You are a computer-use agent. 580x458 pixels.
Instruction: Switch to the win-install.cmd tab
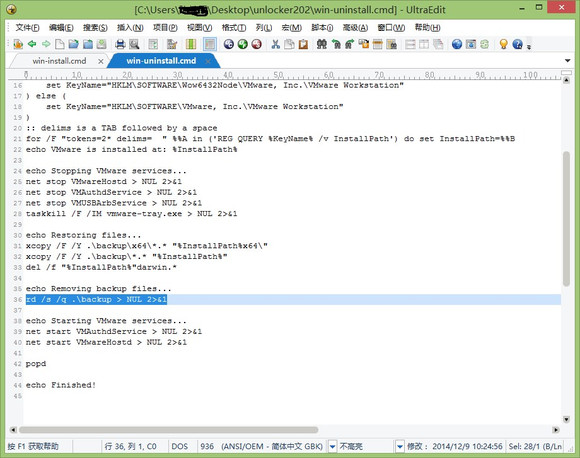[59, 61]
